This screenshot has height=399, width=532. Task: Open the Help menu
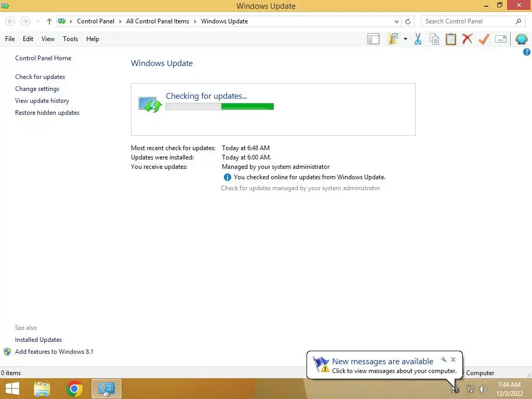92,39
